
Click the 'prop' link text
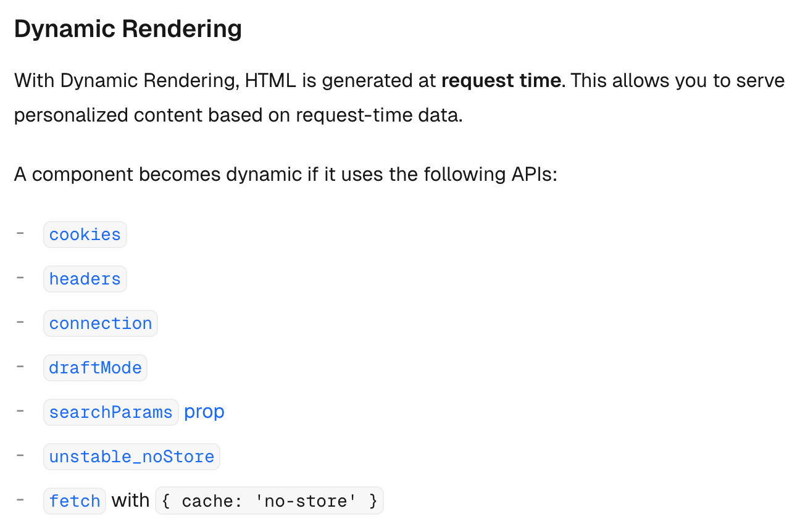(204, 412)
